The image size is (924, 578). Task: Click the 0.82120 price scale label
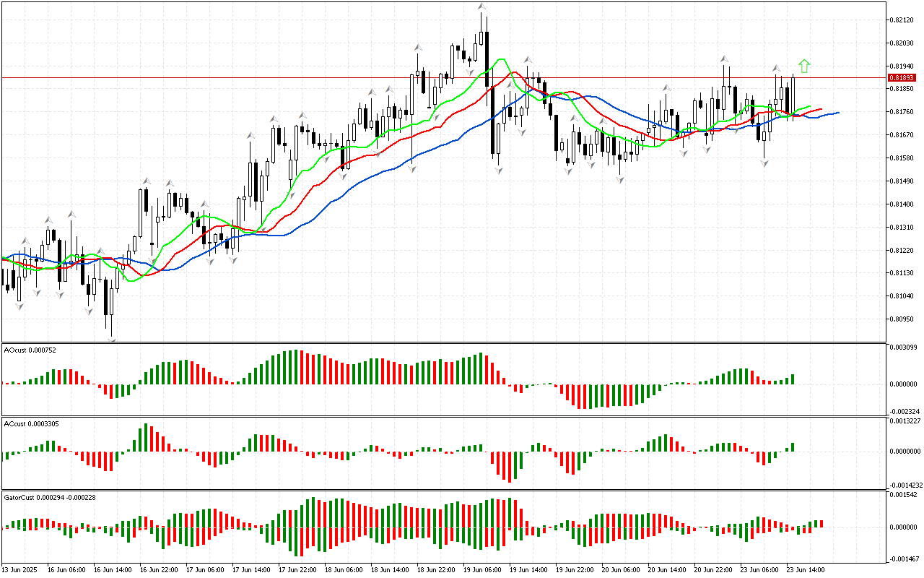(902, 20)
